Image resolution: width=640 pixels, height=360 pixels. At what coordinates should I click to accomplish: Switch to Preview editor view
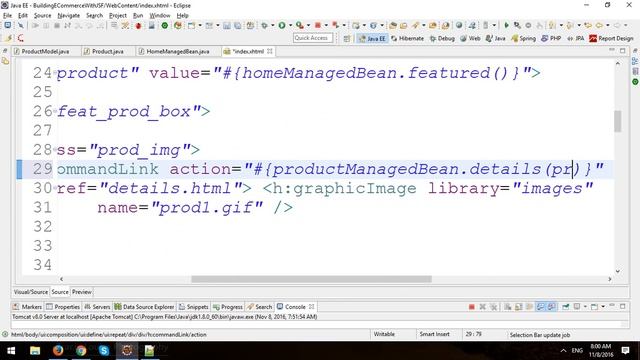click(x=82, y=292)
